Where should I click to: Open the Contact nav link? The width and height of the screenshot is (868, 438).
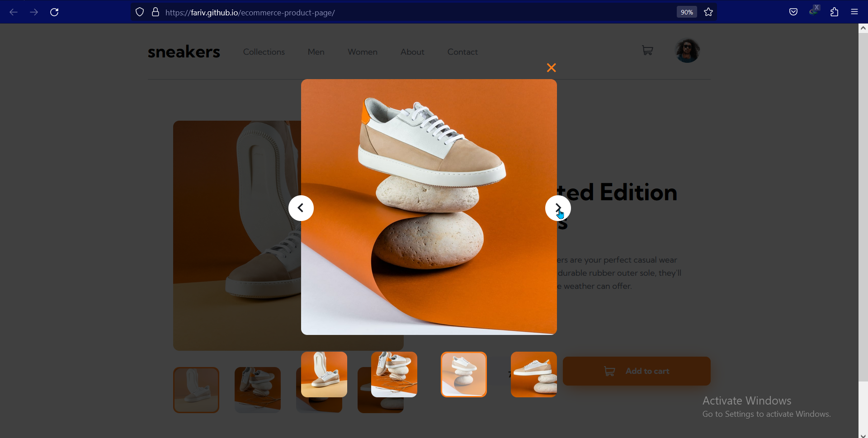pyautogui.click(x=462, y=52)
